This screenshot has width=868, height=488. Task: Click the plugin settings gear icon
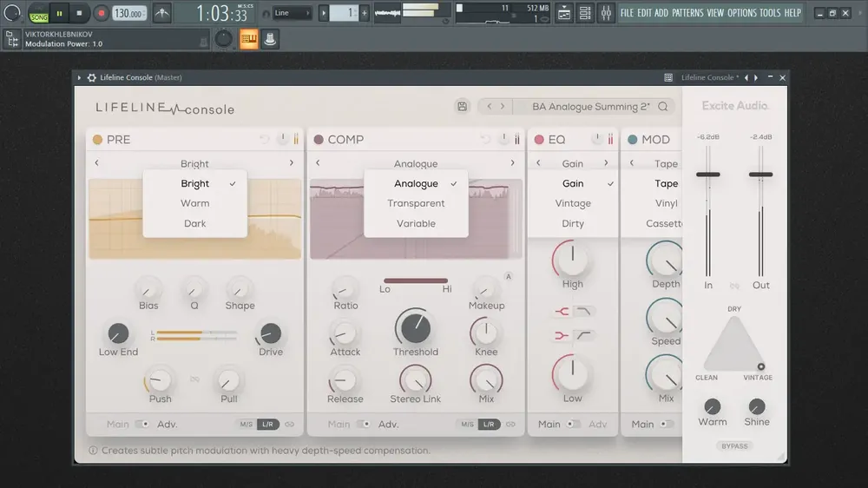pyautogui.click(x=92, y=77)
